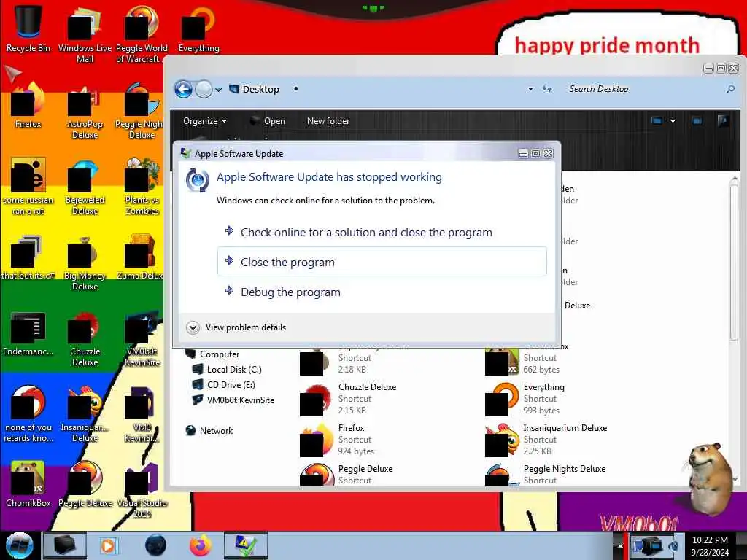
Task: Open the view options dropdown arrow
Action: point(673,121)
